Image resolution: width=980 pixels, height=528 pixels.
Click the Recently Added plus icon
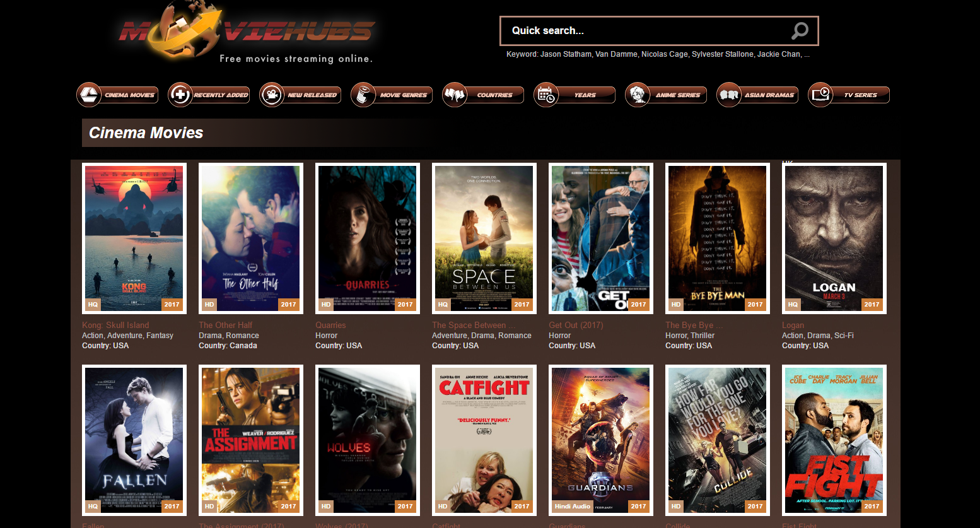[x=180, y=95]
